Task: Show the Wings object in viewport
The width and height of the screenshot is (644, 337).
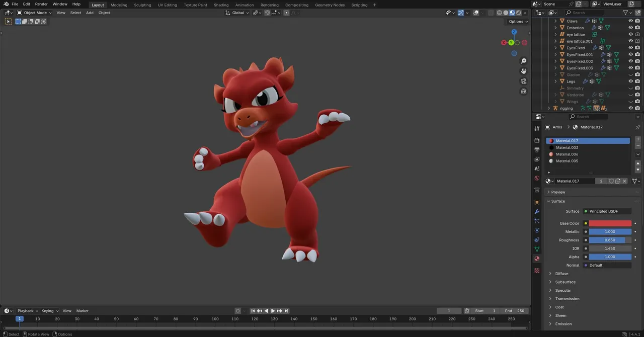Action: click(x=630, y=102)
